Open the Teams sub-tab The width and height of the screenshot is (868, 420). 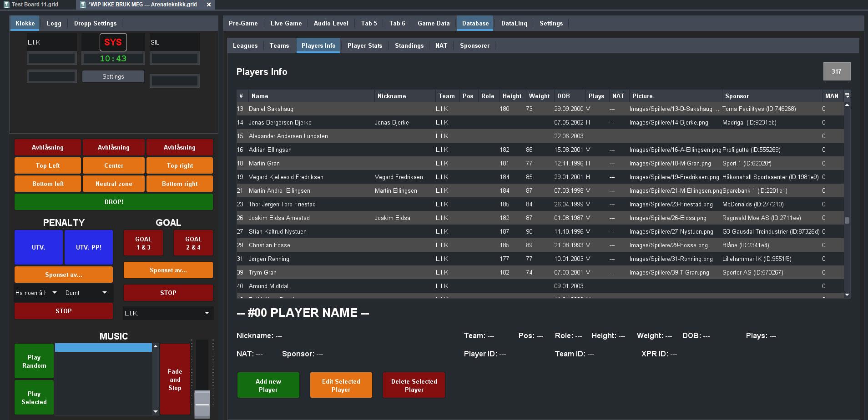coord(279,45)
